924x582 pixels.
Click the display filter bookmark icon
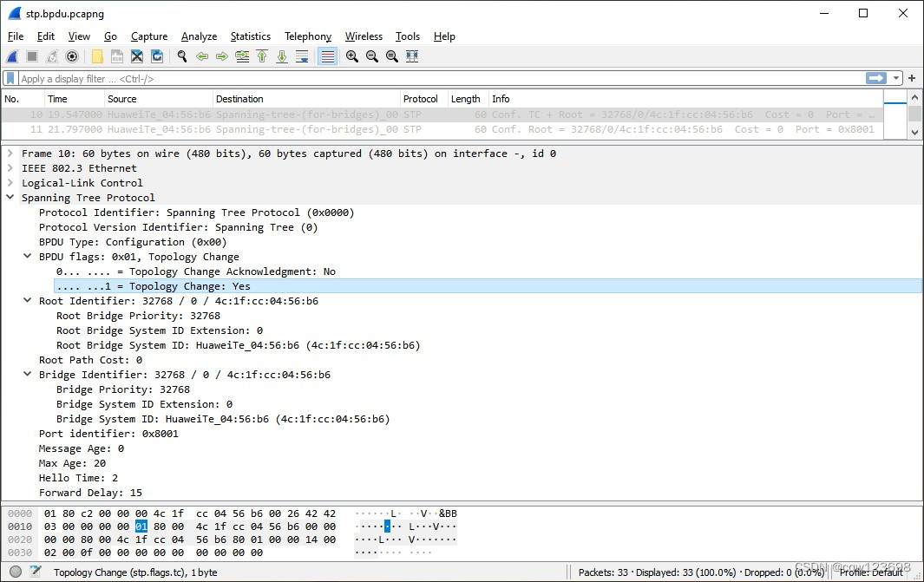[x=10, y=78]
